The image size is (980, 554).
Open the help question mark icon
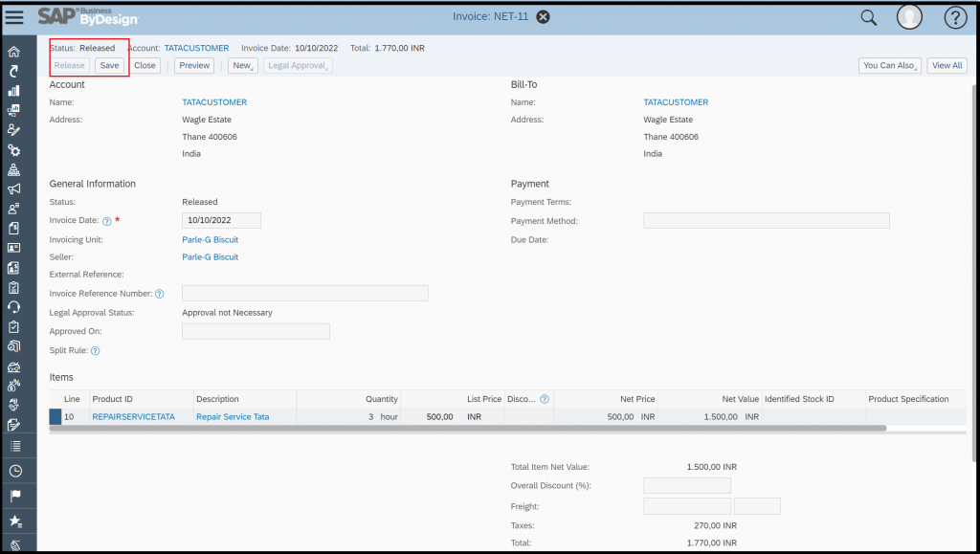(955, 17)
